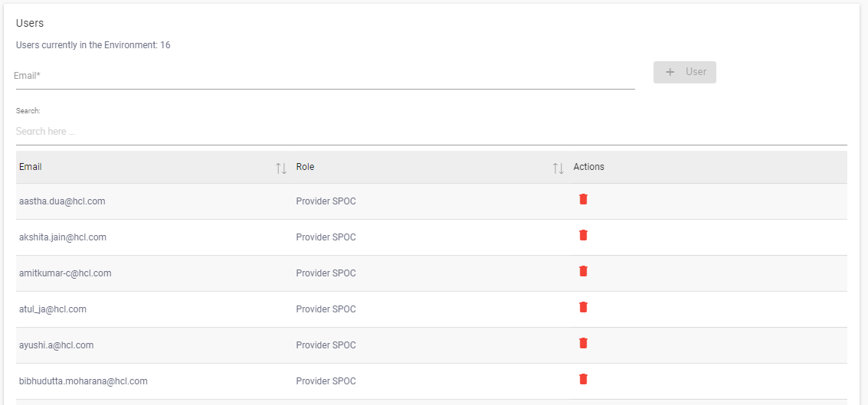The width and height of the screenshot is (868, 405).
Task: Click the Search here field
Action: (x=431, y=132)
